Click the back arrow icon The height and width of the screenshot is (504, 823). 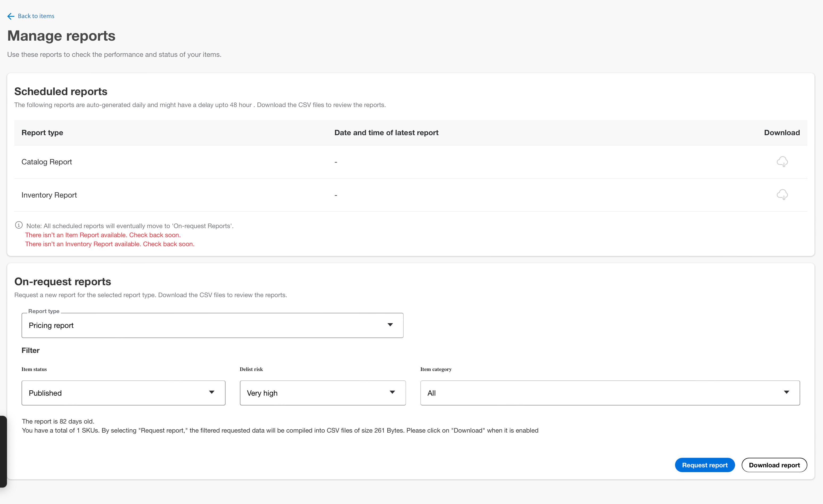click(x=11, y=16)
